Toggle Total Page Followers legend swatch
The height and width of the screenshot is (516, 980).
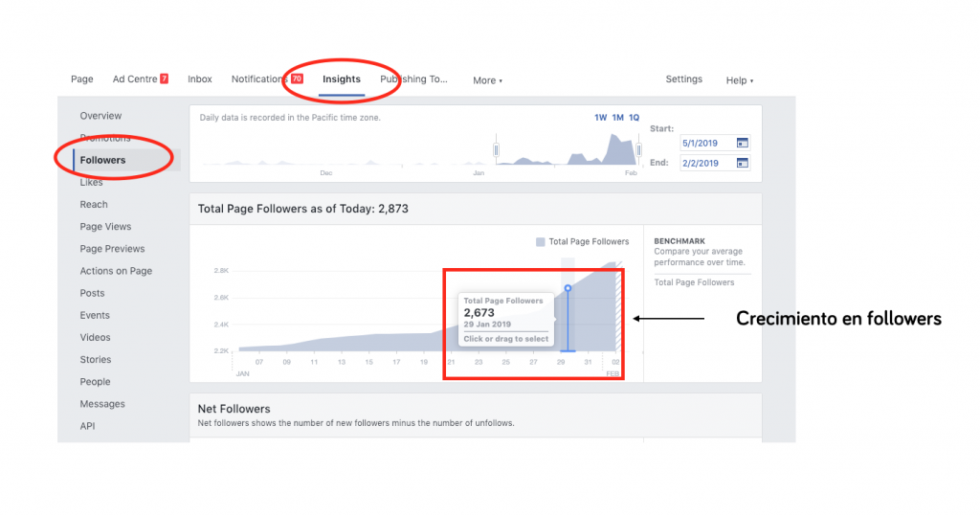click(x=541, y=242)
